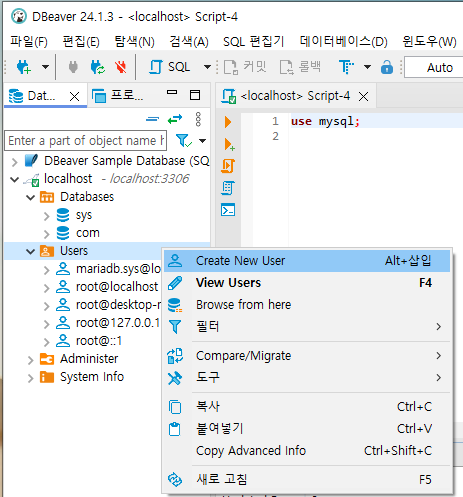The height and width of the screenshot is (497, 463).
Task: Choose View Users from context menu
Action: coord(307,283)
